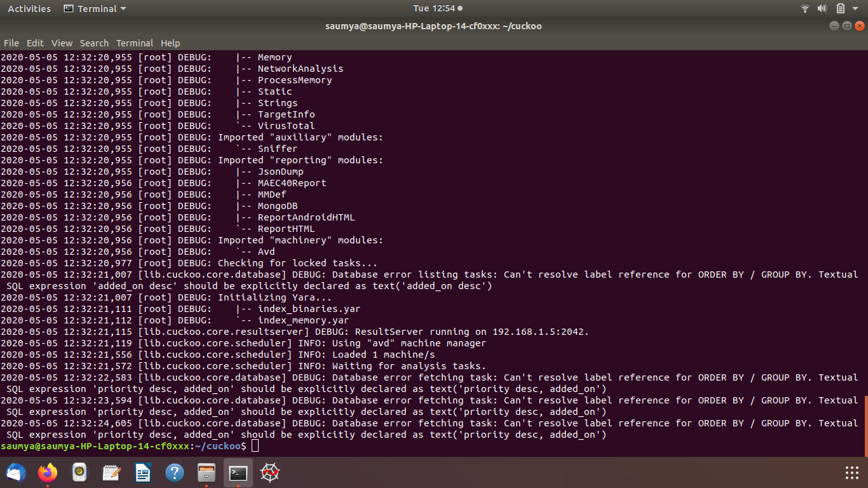Click the volume indicator in top bar
This screenshot has height=488, width=868.
[x=820, y=8]
